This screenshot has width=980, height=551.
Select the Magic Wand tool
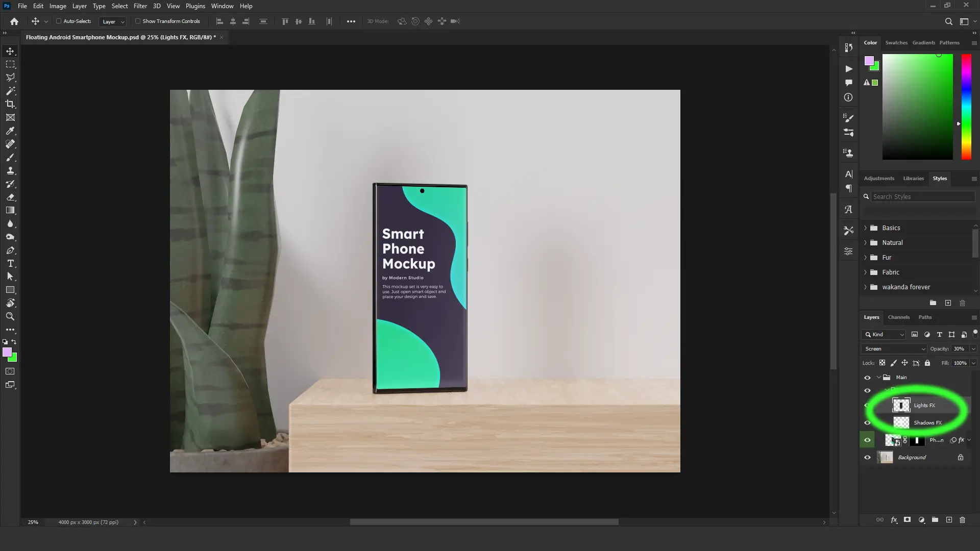[x=10, y=91]
